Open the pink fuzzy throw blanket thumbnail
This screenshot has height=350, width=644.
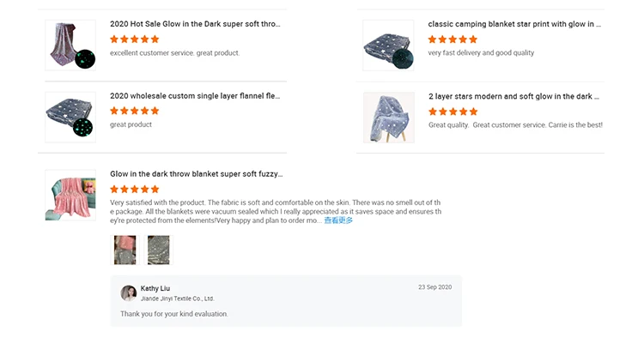[70, 196]
